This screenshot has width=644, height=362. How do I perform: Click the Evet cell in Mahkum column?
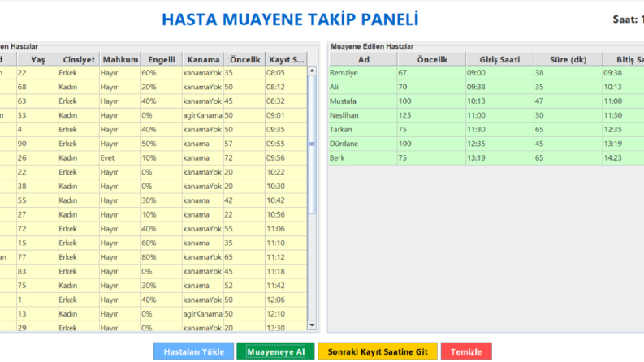[x=120, y=158]
